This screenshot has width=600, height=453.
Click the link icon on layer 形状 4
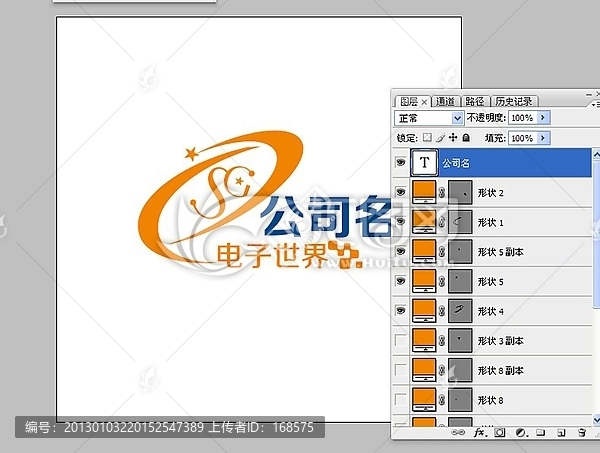click(x=442, y=311)
